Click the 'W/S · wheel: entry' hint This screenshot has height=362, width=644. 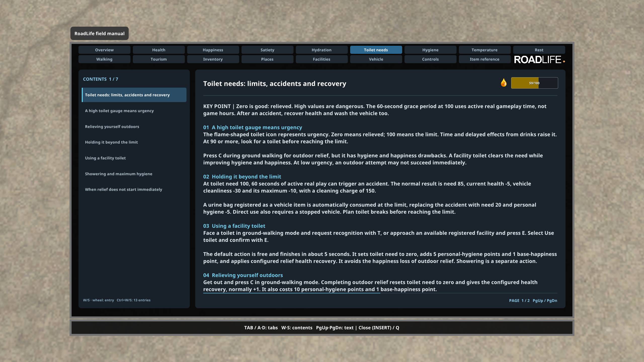pyautogui.click(x=98, y=300)
